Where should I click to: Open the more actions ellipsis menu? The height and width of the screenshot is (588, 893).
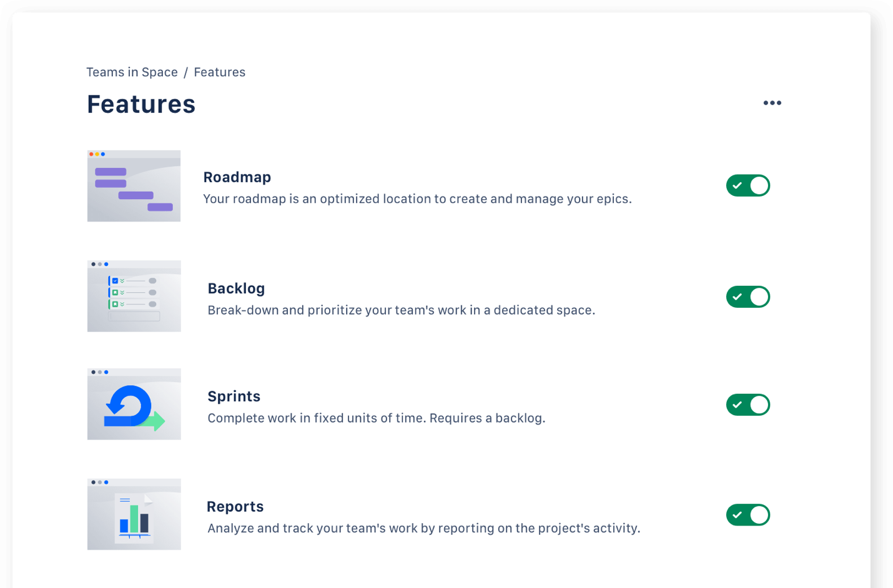(772, 103)
